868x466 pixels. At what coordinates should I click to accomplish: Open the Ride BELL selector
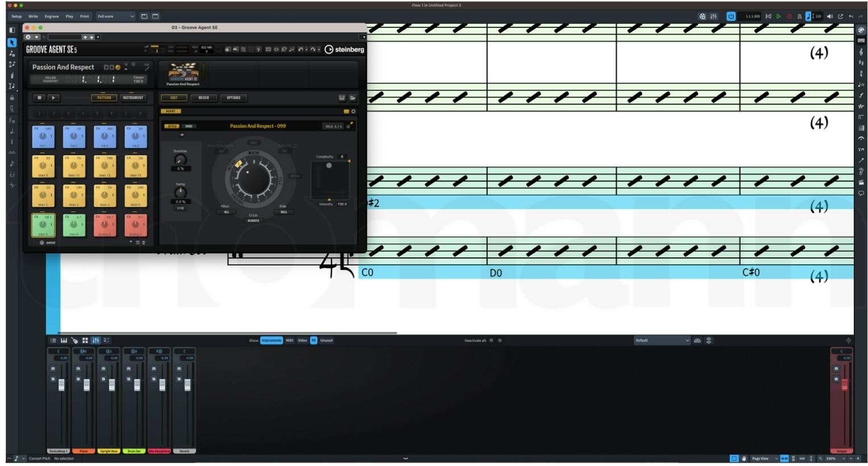pos(283,212)
